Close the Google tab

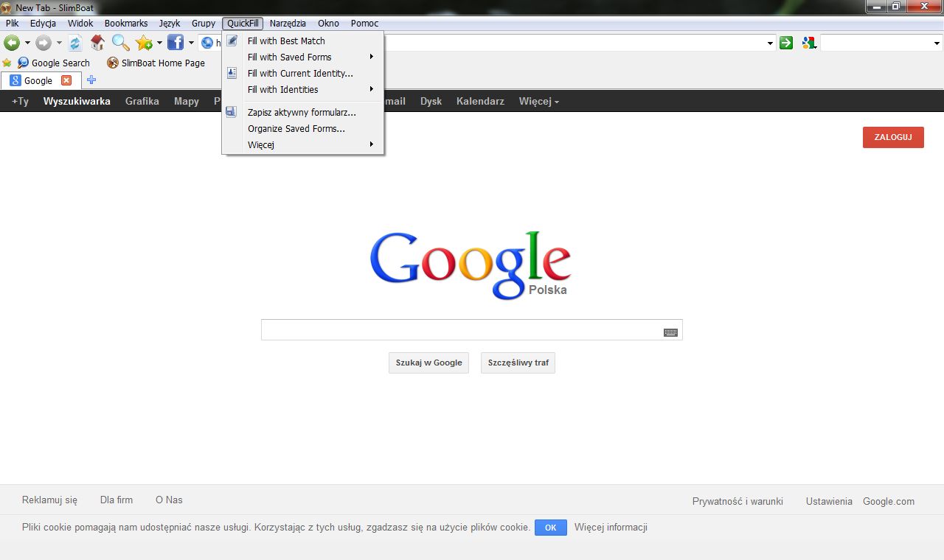click(x=66, y=80)
